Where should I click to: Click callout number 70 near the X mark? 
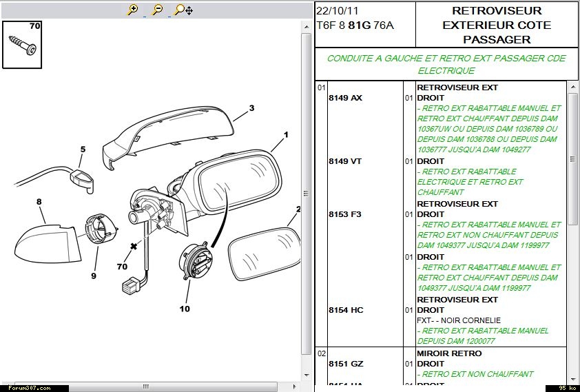tap(123, 266)
